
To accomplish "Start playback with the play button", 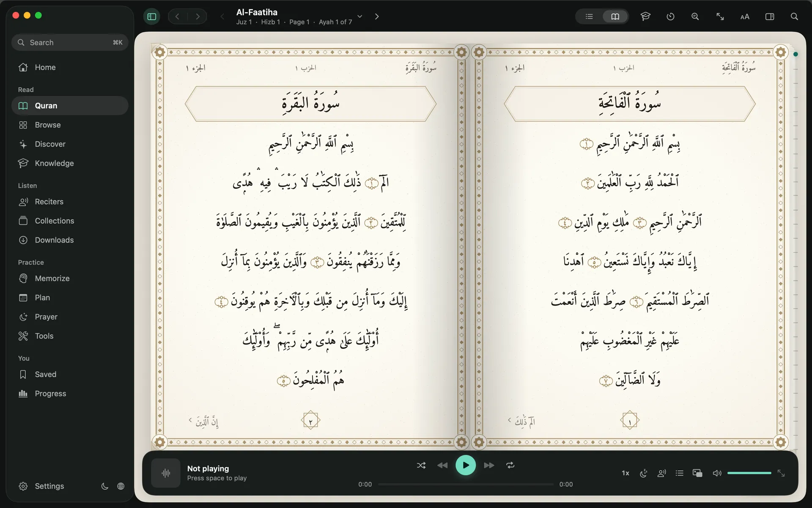I will 466,465.
